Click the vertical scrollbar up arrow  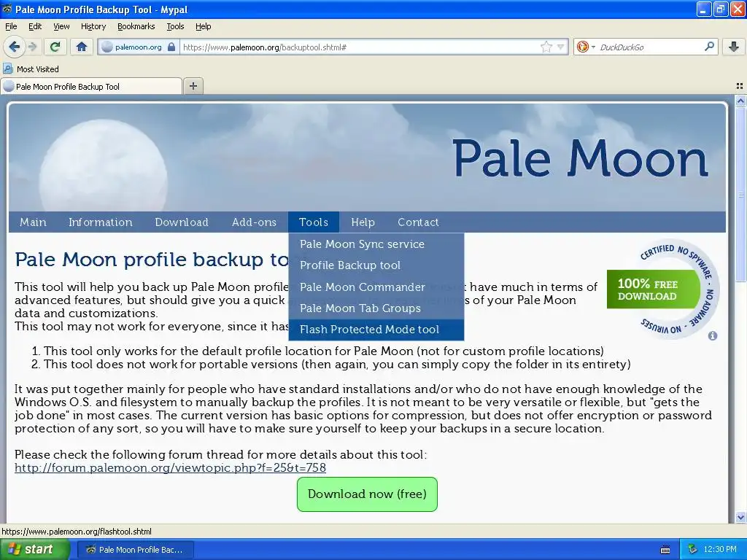[x=740, y=101]
